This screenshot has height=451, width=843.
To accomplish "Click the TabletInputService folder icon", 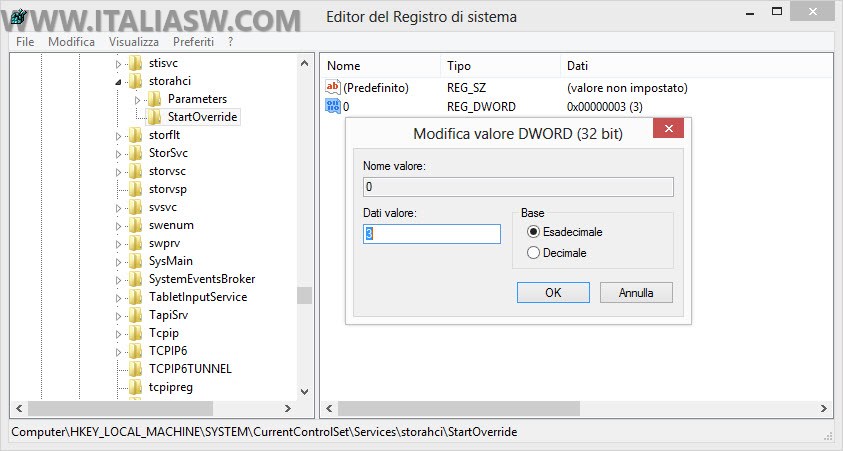I will pyautogui.click(x=135, y=297).
